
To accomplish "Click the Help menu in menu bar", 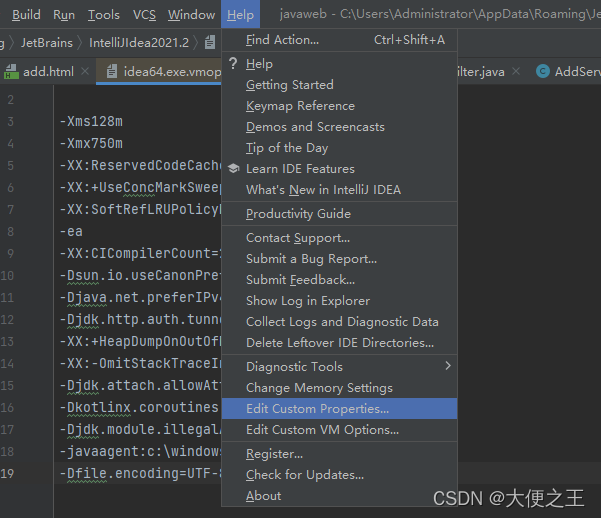I will pyautogui.click(x=240, y=15).
